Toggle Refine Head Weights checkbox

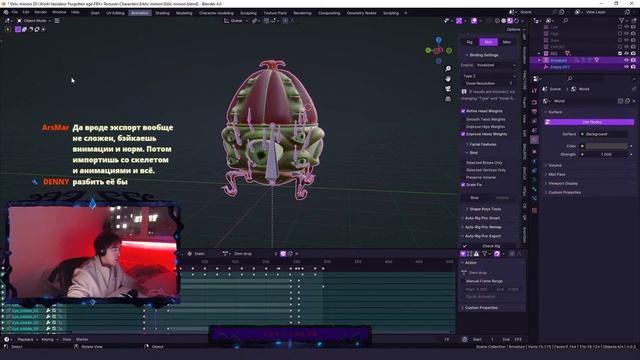[x=463, y=111]
